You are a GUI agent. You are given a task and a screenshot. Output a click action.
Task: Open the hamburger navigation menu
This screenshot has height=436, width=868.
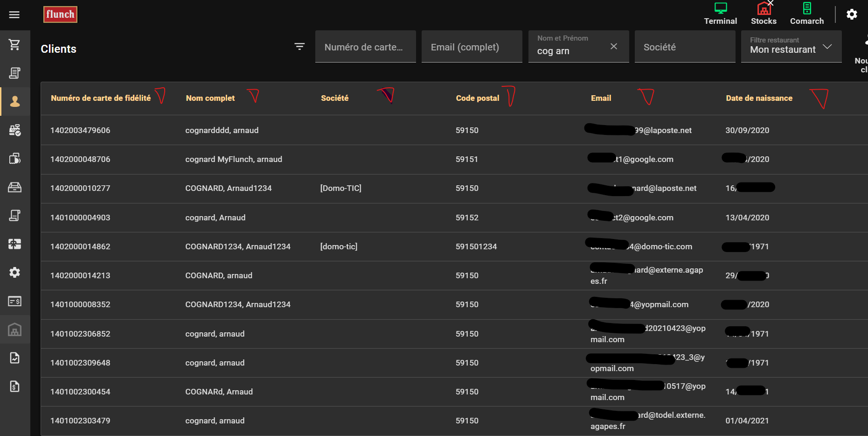[x=14, y=15]
